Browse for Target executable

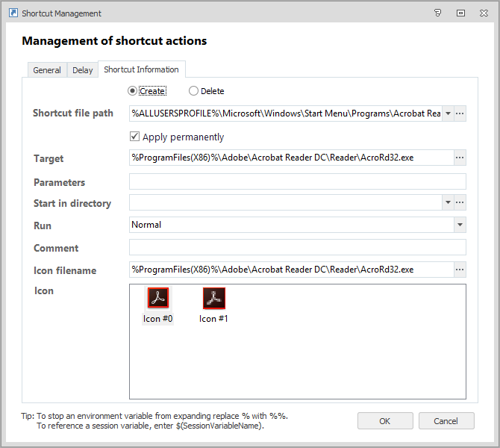pyautogui.click(x=460, y=158)
